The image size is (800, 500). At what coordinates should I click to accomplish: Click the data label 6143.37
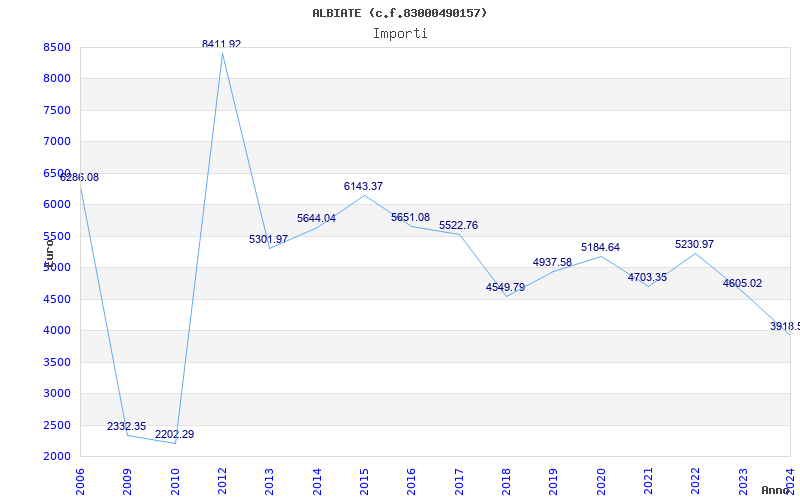coord(363,186)
